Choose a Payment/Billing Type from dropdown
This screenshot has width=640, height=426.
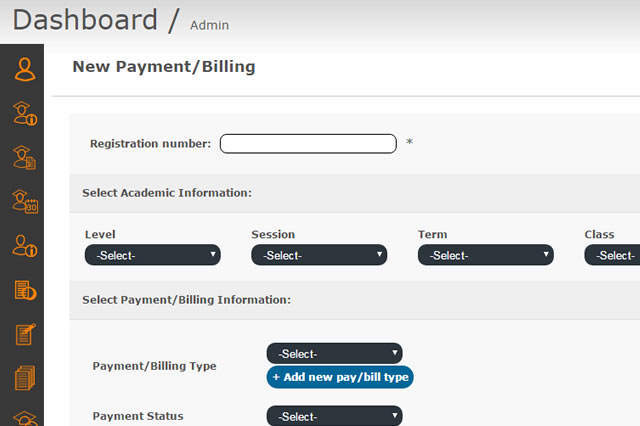click(x=334, y=353)
